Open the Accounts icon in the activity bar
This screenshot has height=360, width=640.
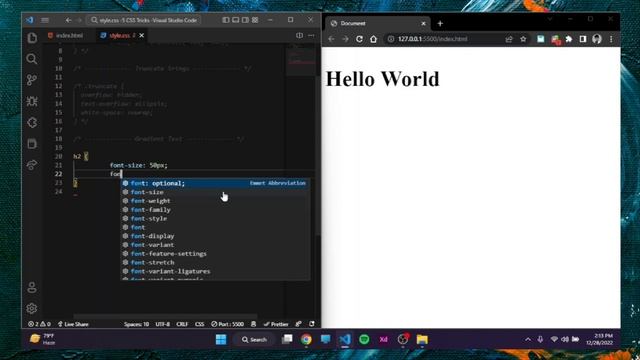point(32,287)
